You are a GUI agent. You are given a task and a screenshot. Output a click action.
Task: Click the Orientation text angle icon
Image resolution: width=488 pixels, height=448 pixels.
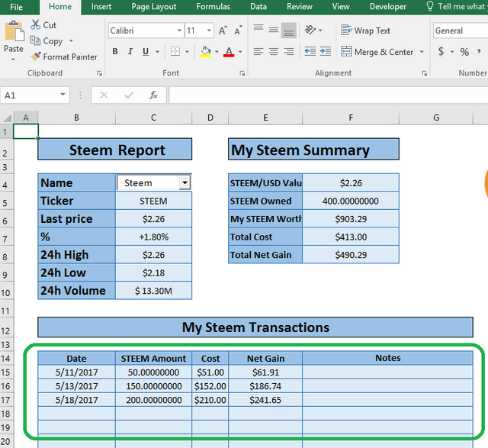point(310,31)
